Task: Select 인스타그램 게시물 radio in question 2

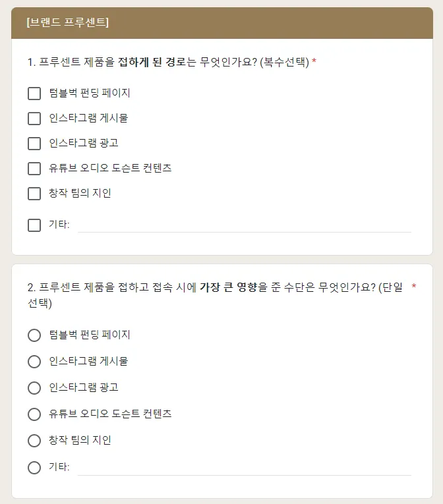Action: coord(34,362)
